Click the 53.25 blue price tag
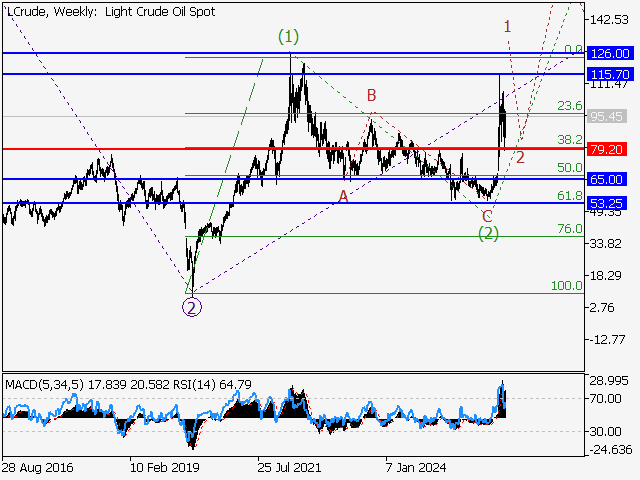Image resolution: width=640 pixels, height=480 pixels. [609, 203]
